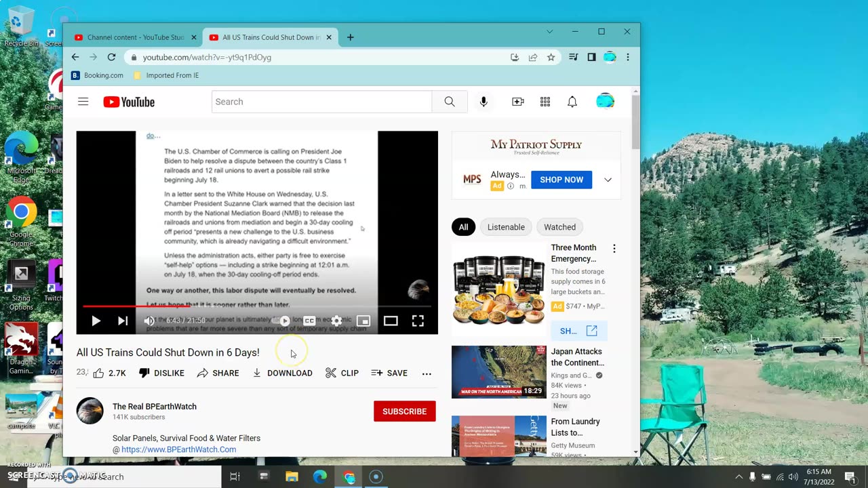Screen dimensions: 868x488
Task: Open Task View on taskbar
Action: 235,476
